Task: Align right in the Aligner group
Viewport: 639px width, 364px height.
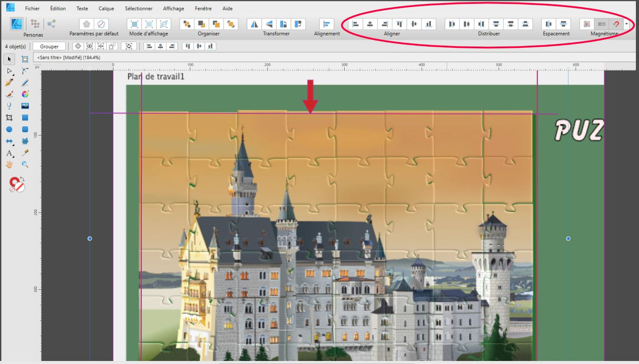Action: click(384, 23)
